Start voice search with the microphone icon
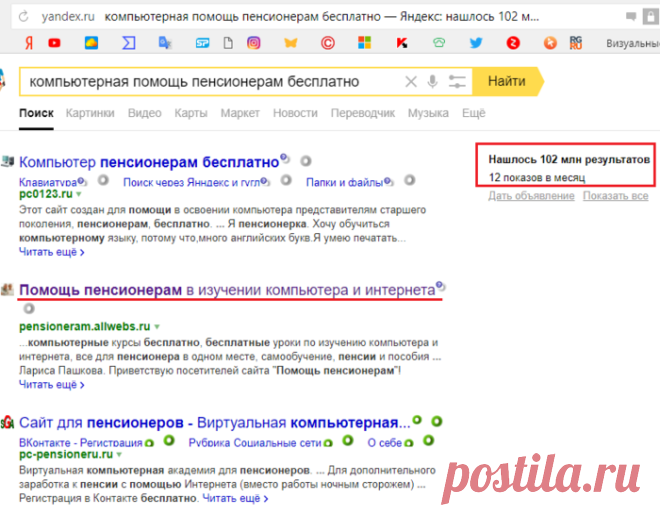The height and width of the screenshot is (515, 660). 432,81
